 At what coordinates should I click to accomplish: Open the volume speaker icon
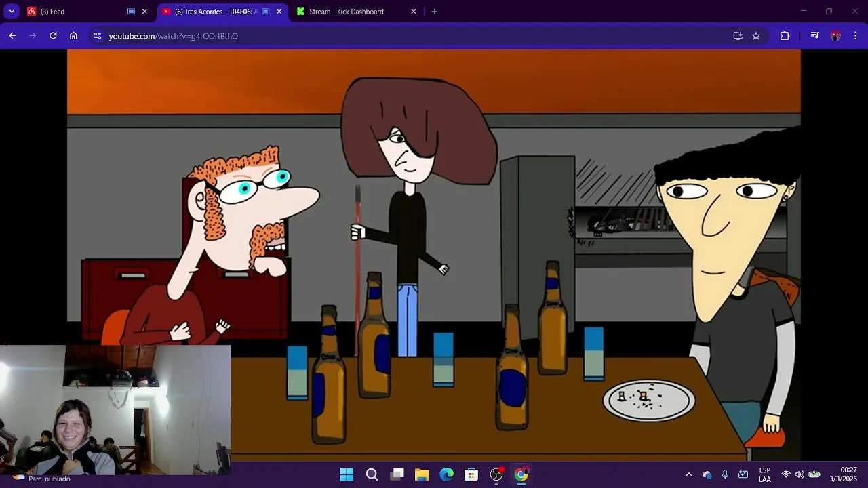point(800,474)
